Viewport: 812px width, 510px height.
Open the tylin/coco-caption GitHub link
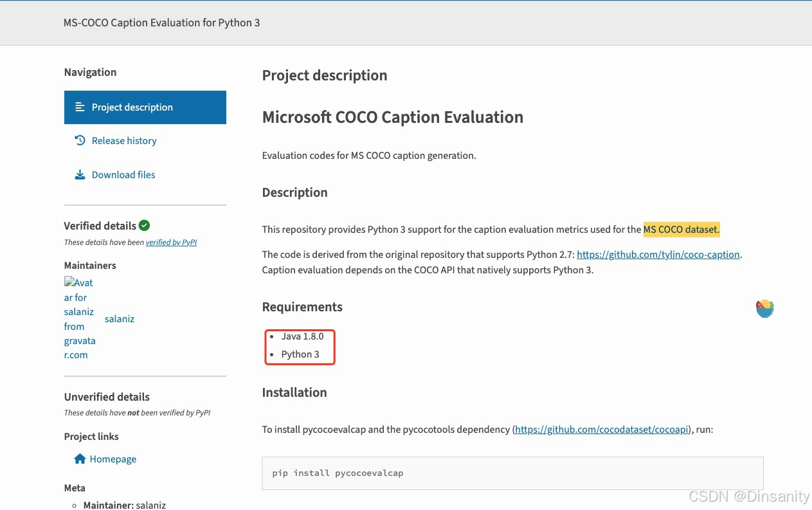pyautogui.click(x=658, y=255)
